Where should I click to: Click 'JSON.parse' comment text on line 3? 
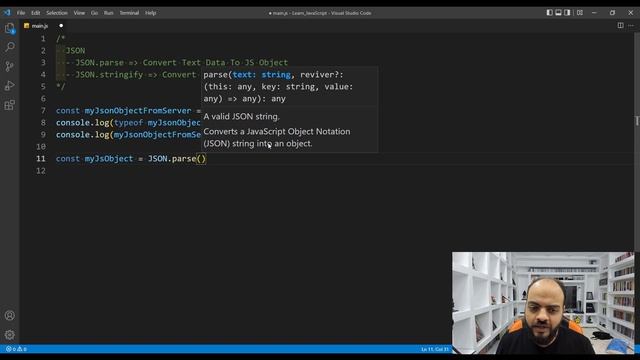click(x=99, y=62)
